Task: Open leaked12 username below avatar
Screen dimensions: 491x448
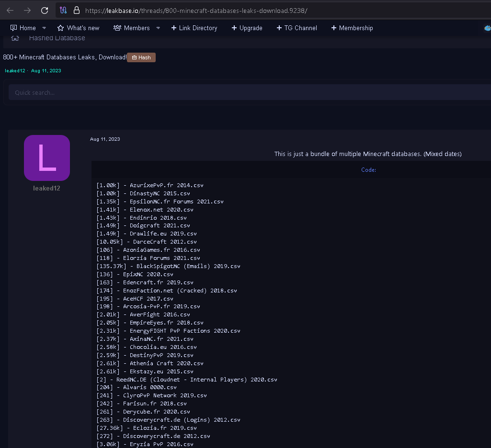Action: [46, 188]
